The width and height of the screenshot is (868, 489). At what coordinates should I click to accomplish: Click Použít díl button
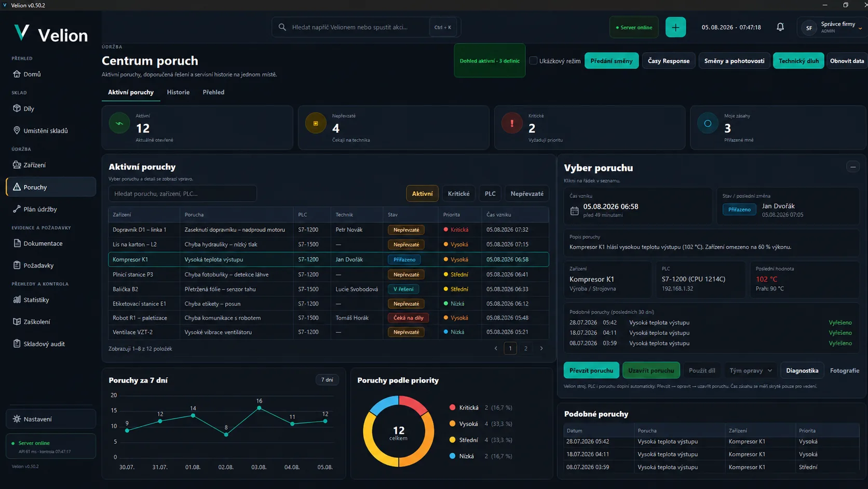(x=702, y=371)
